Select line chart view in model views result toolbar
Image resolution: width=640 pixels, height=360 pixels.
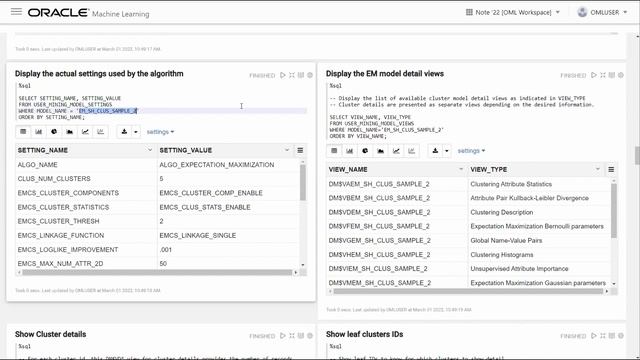pyautogui.click(x=396, y=151)
